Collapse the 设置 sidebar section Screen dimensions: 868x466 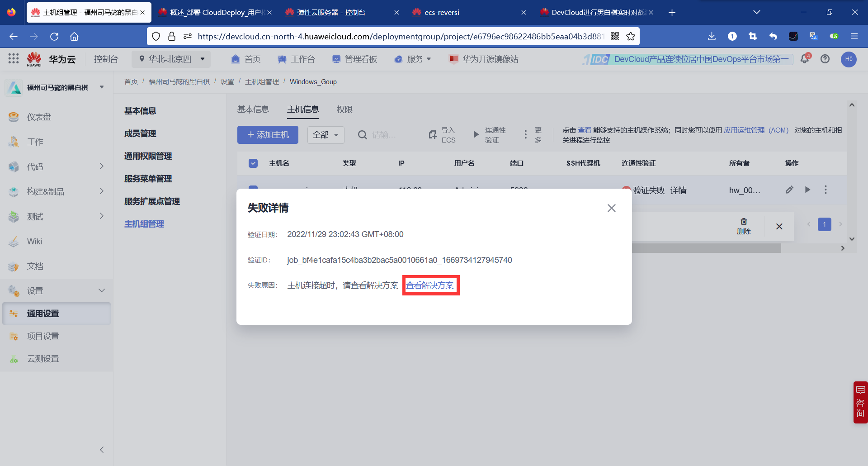pos(101,290)
